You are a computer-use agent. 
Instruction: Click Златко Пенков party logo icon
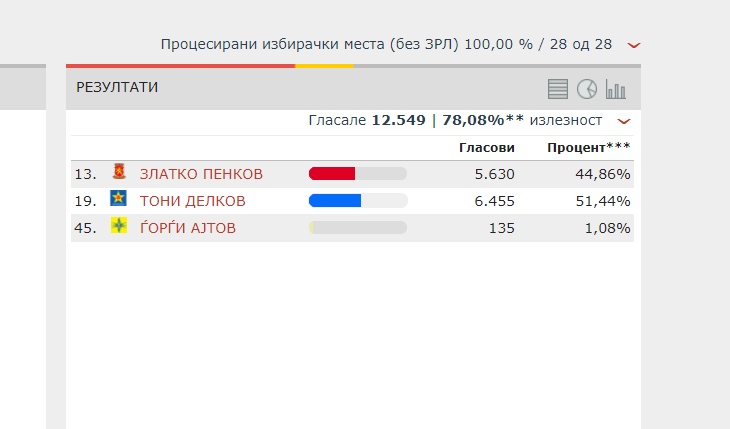pyautogui.click(x=119, y=171)
